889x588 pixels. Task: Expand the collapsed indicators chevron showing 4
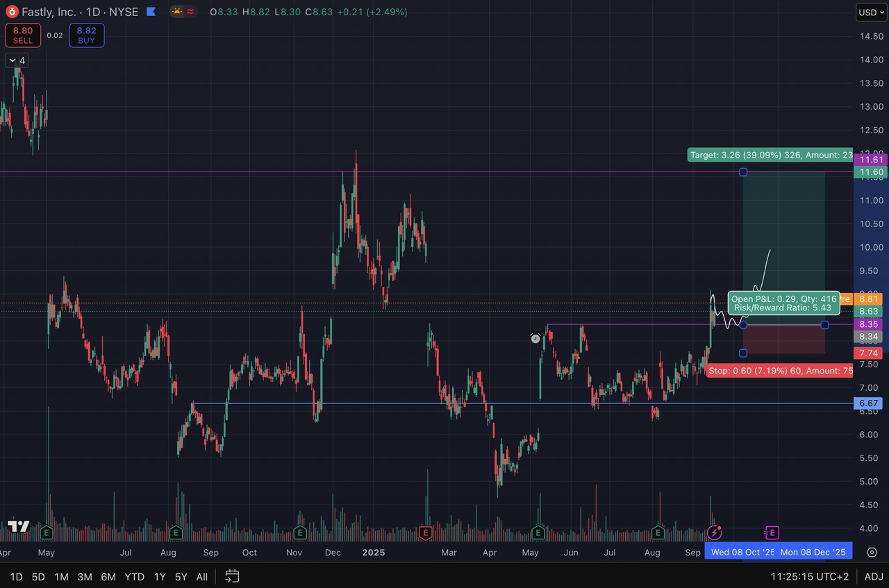[x=16, y=60]
